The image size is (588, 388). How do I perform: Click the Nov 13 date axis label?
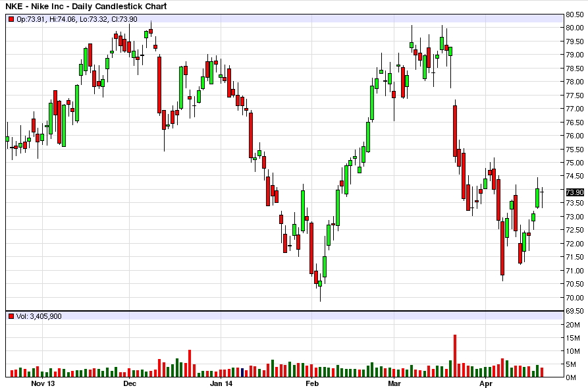coord(43,383)
